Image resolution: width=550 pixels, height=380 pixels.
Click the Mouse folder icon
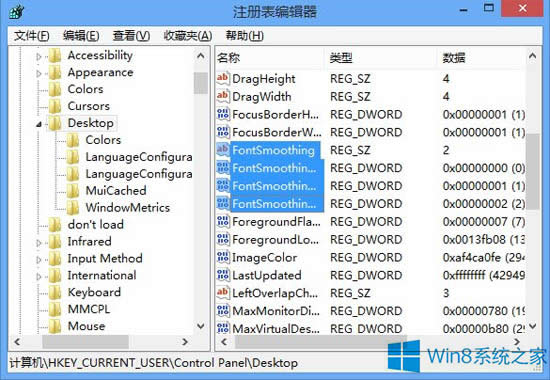(55, 326)
